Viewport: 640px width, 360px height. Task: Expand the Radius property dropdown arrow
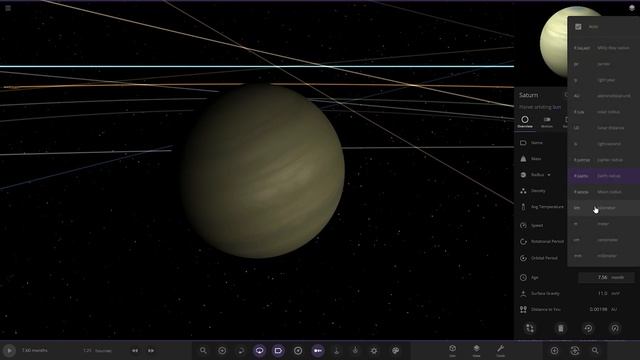click(x=549, y=175)
